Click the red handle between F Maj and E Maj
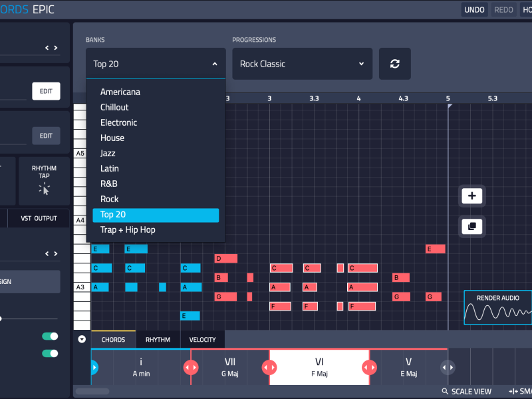The image size is (532, 399). point(370,367)
